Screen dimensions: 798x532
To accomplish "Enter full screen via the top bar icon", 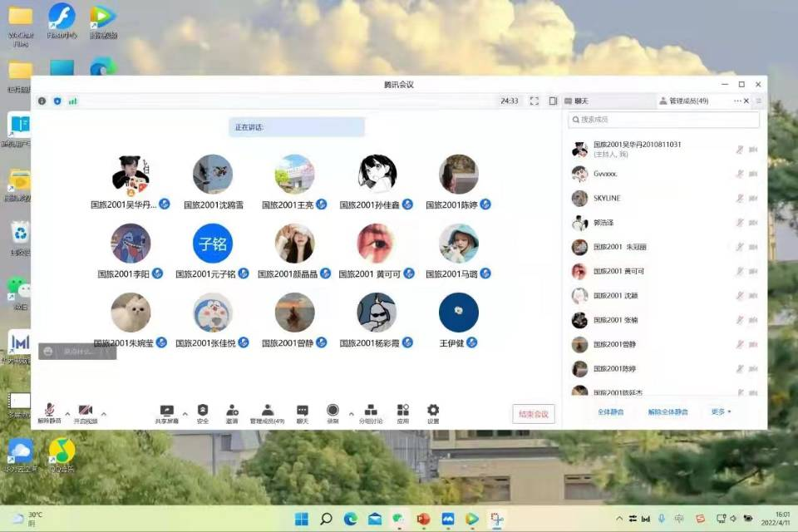I will [534, 101].
